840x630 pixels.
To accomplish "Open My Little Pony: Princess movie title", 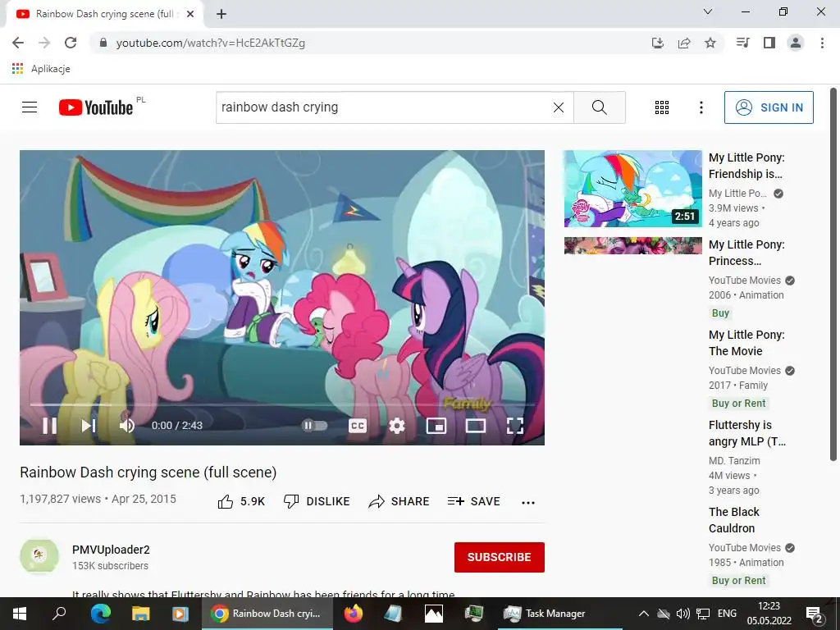I will pyautogui.click(x=746, y=253).
